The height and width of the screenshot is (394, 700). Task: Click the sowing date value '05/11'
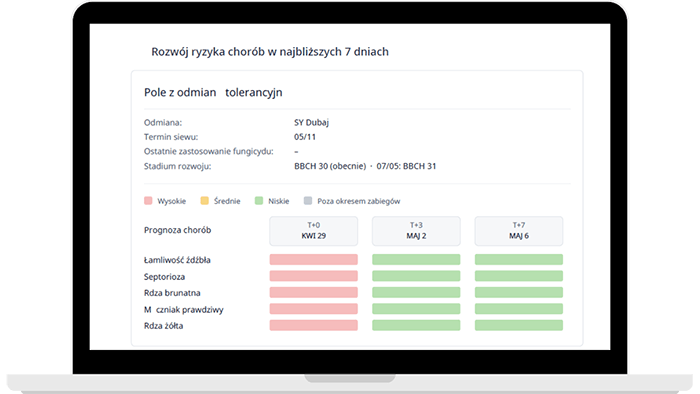305,137
